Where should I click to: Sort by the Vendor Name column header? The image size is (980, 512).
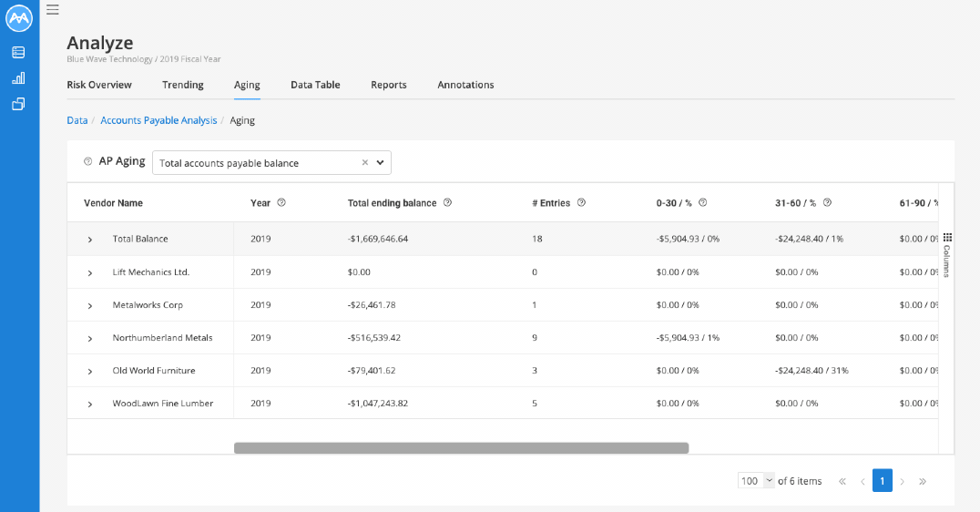click(113, 203)
